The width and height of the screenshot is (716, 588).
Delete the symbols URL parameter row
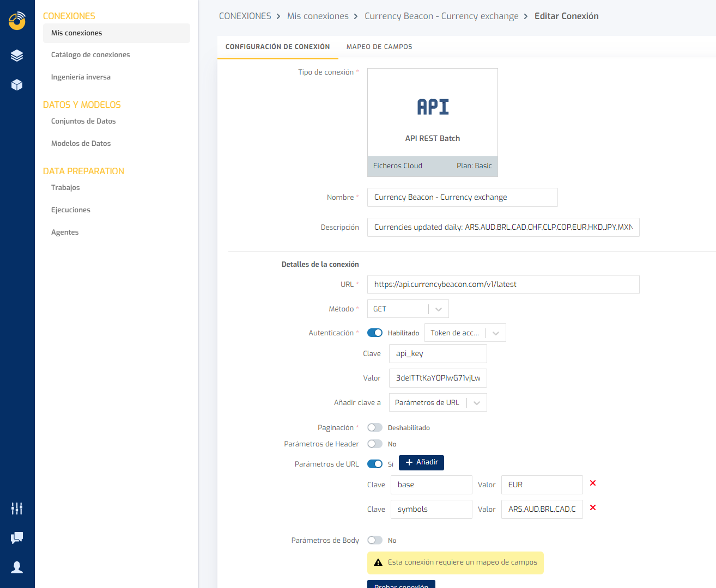[593, 507]
